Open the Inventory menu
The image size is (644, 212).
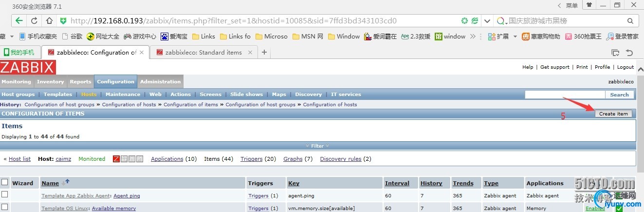pos(50,81)
